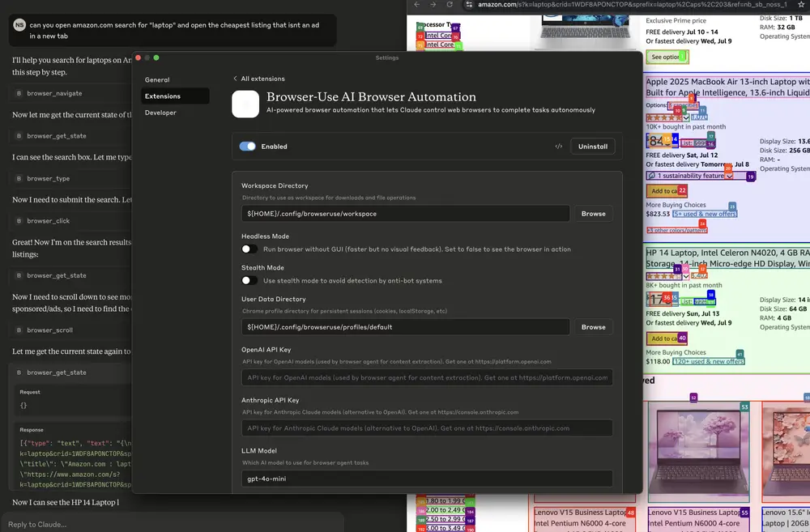Click the browser reload icon
Screen dimensions: 810x532
(451, 5)
